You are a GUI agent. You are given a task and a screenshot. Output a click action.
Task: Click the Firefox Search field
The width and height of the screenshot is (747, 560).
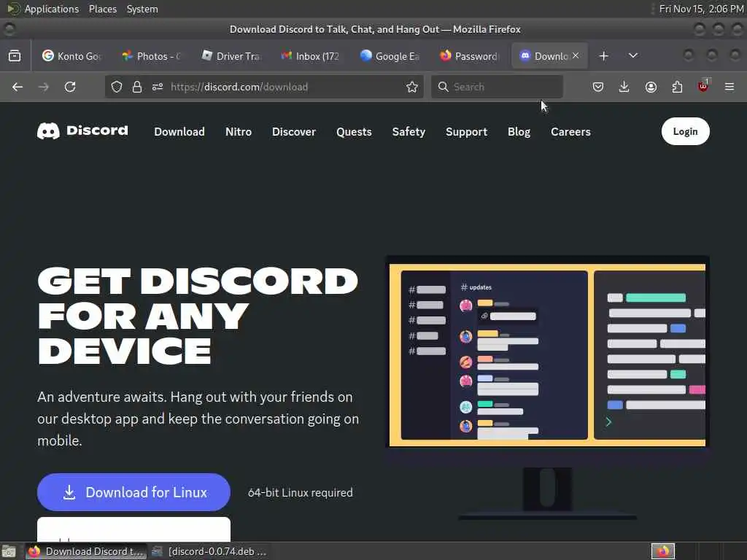click(x=497, y=87)
